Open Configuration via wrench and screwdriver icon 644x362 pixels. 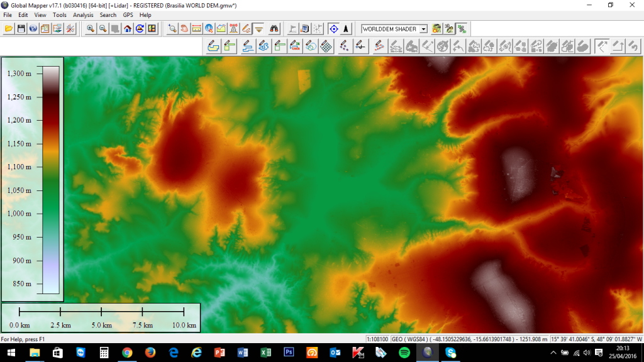click(70, 29)
